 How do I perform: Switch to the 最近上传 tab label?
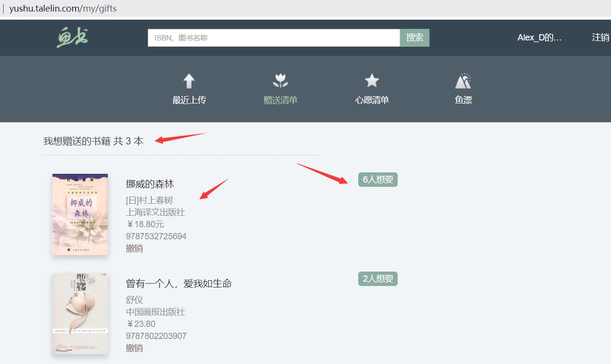(x=189, y=100)
